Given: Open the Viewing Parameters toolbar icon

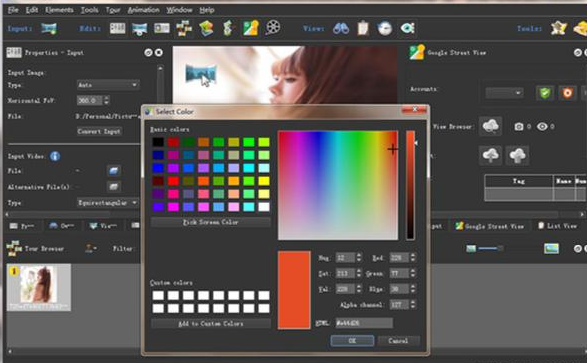Looking at the screenshot, I should pyautogui.click(x=140, y=28).
